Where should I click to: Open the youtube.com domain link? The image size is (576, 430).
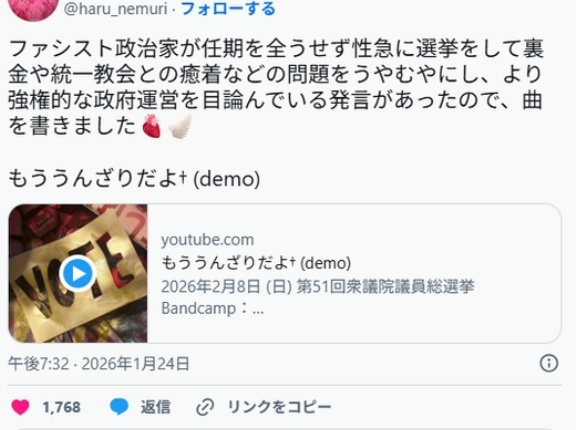point(208,240)
